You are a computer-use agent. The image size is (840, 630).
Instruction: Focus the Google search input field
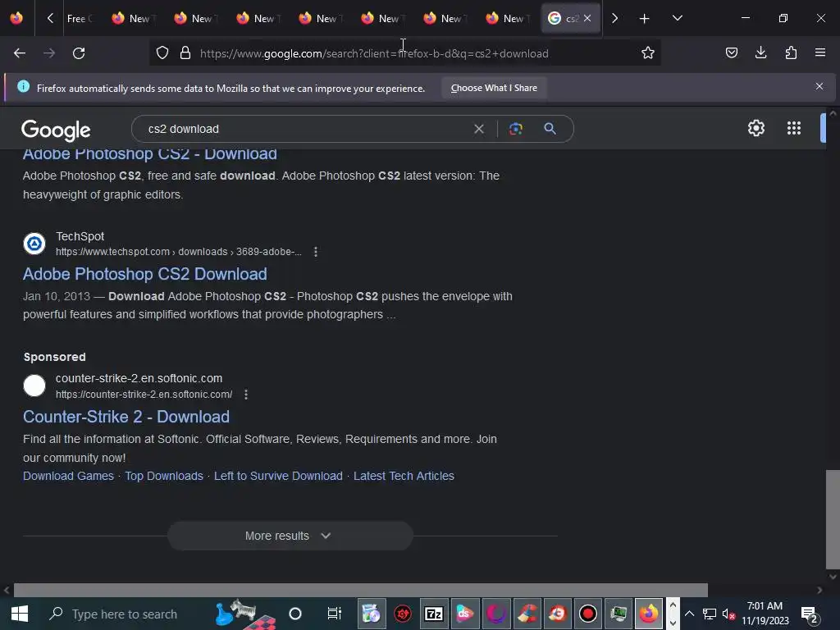tap(305, 129)
